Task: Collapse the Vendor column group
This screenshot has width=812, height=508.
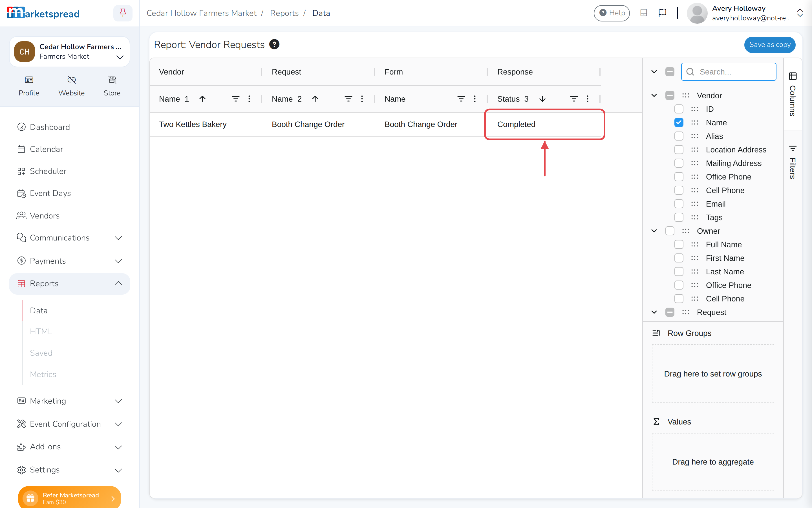Action: pos(654,95)
